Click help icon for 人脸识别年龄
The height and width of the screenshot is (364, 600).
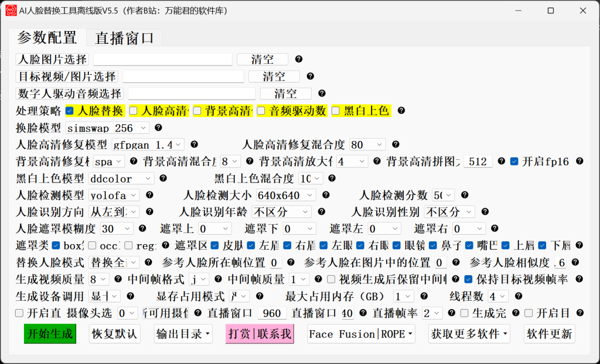tap(322, 211)
